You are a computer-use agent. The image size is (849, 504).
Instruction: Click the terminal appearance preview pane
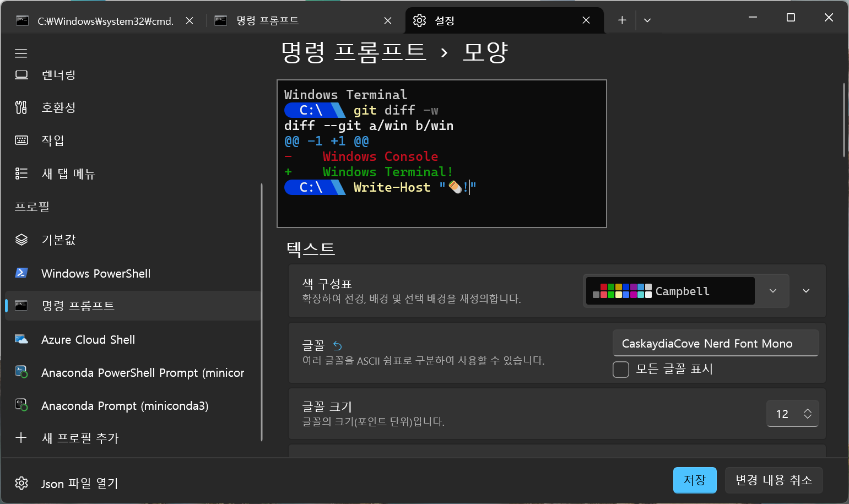[442, 154]
